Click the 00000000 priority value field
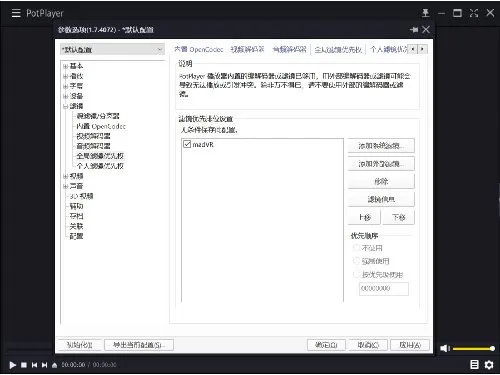This screenshot has width=500, height=375. coord(384,288)
